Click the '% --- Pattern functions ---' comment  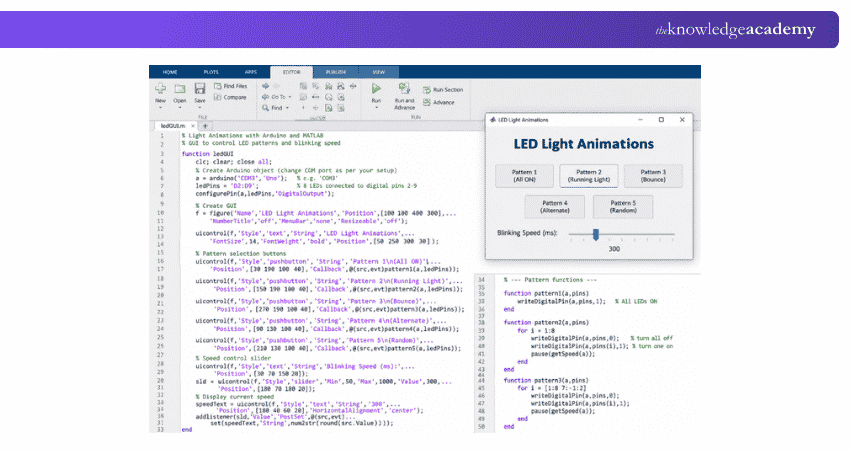550,280
